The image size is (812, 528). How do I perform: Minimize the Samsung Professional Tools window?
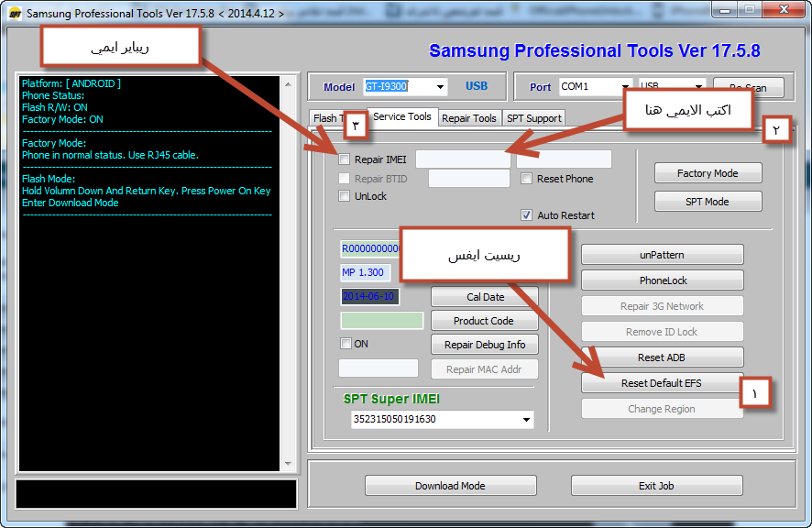pyautogui.click(x=725, y=9)
